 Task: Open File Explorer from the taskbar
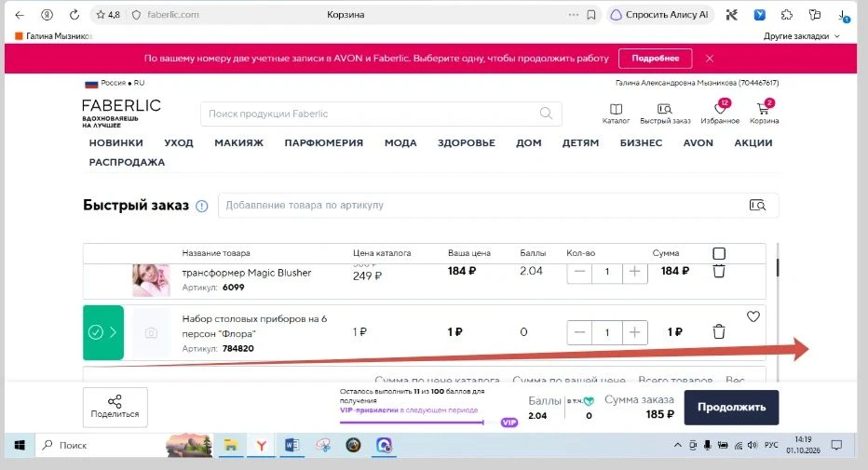230,445
